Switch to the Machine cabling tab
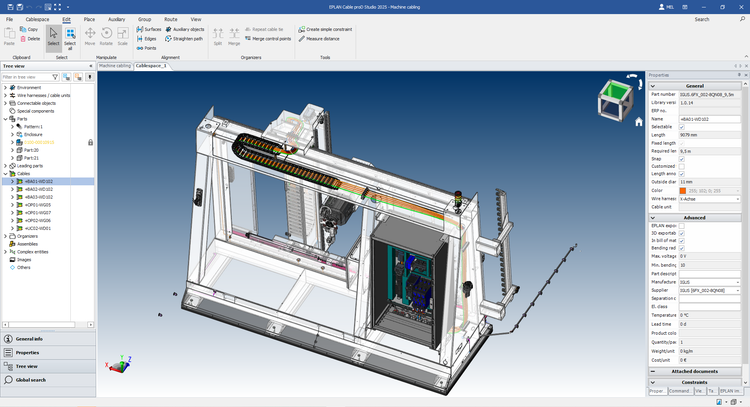The image size is (750, 407). [114, 65]
